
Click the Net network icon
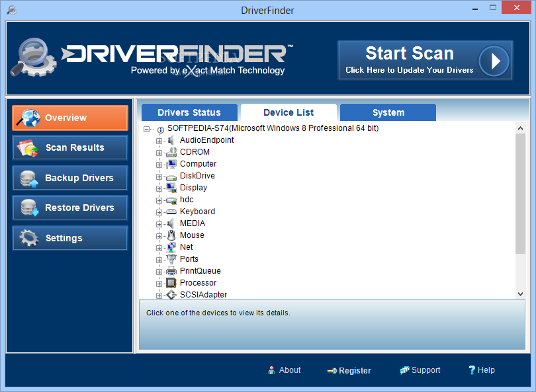[x=171, y=247]
